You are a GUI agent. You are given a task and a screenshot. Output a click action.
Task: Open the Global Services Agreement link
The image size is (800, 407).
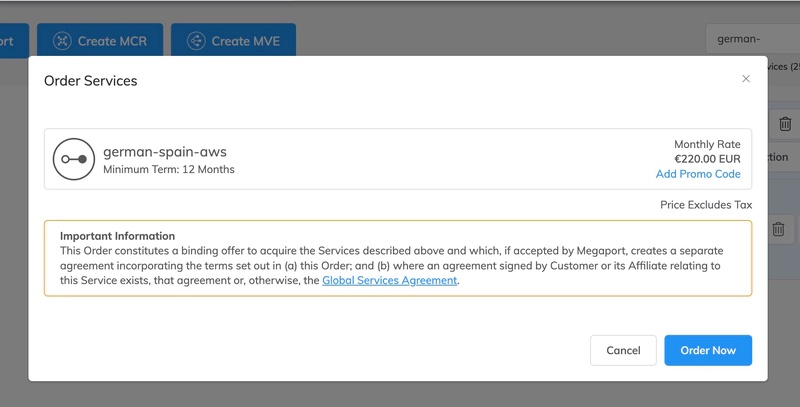pos(389,281)
